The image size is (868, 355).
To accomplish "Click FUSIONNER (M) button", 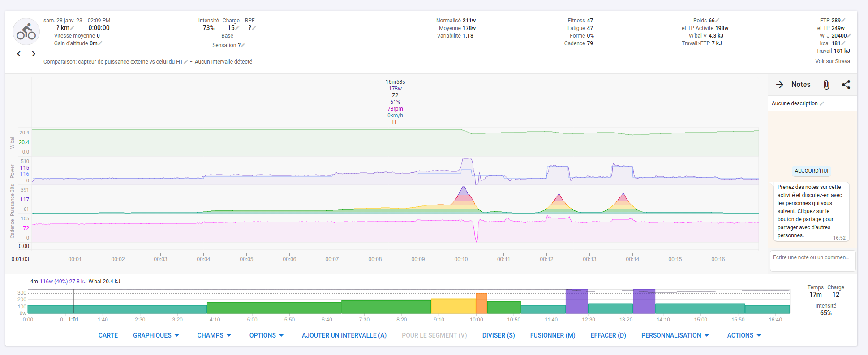I will click(x=553, y=335).
